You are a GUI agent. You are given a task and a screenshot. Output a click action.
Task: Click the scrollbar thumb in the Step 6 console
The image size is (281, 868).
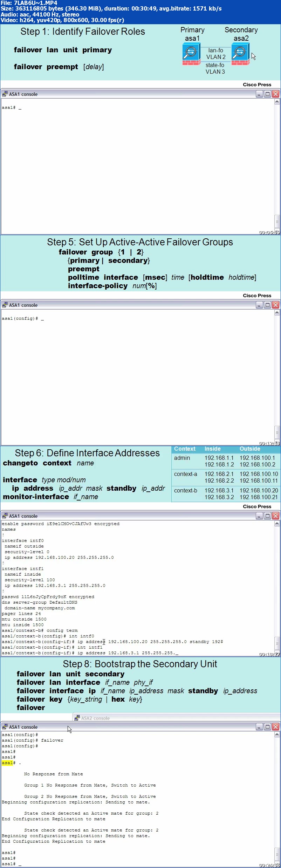click(277, 644)
